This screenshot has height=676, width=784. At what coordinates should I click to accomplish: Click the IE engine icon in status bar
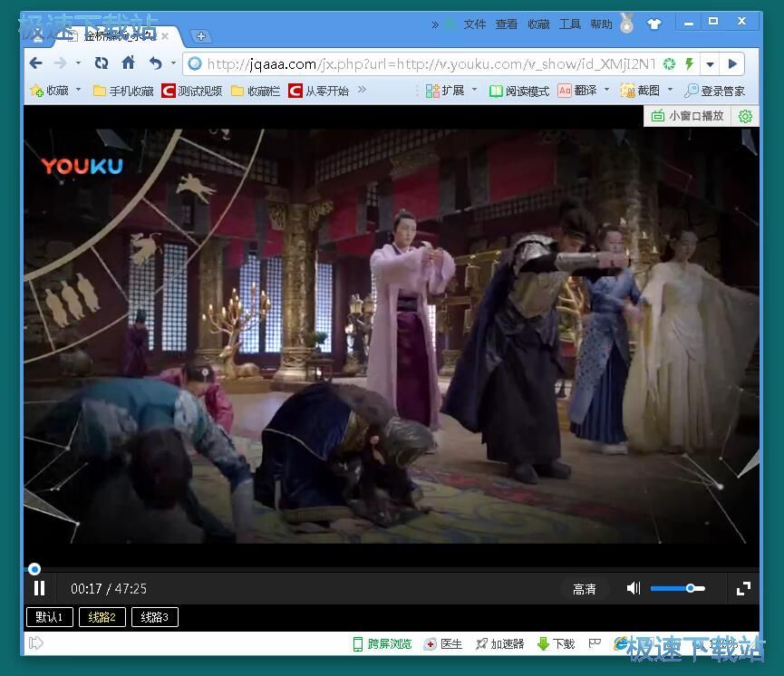tap(621, 643)
